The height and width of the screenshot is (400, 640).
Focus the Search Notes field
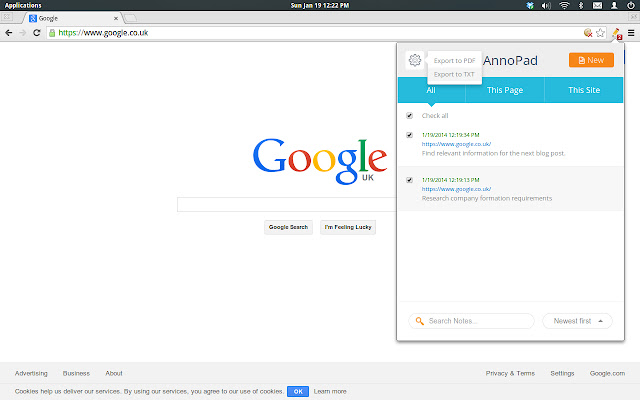(471, 321)
